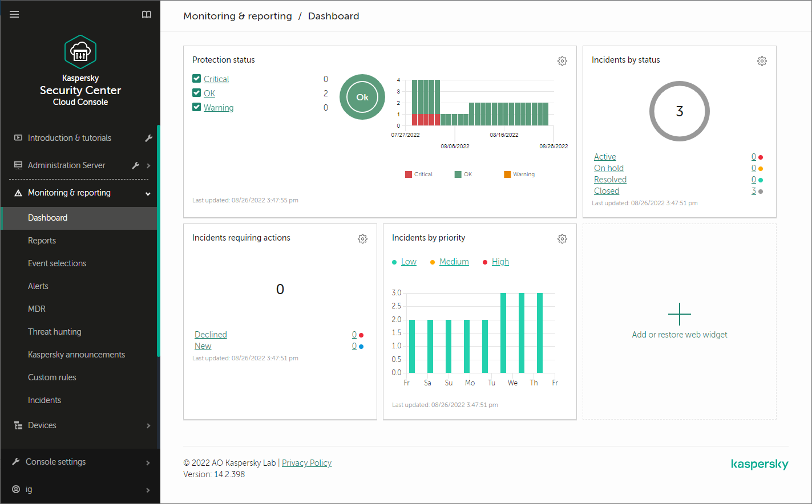
Task: Uncheck the Warning protection status checkbox
Action: (196, 107)
